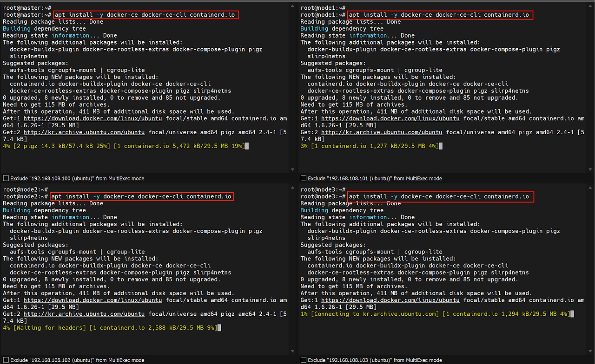
Task: Click the node1 terminal scroll-down arrow
Action: tap(589, 169)
